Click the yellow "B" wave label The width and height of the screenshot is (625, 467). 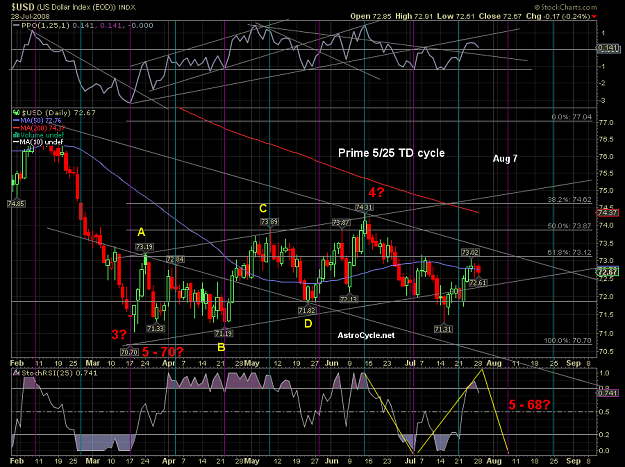(221, 347)
